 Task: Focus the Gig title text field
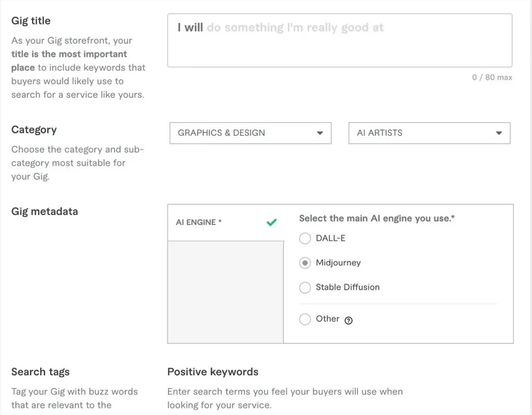pyautogui.click(x=339, y=40)
